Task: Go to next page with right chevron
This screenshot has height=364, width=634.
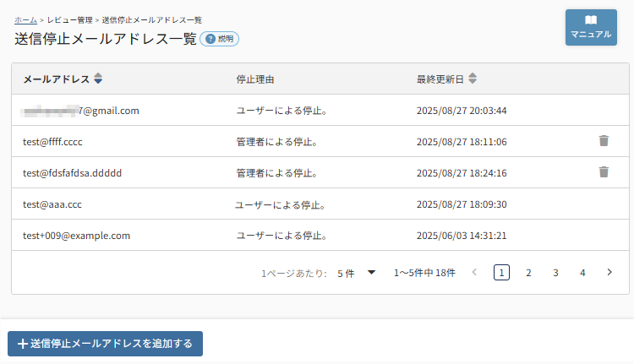Action: 609,273
